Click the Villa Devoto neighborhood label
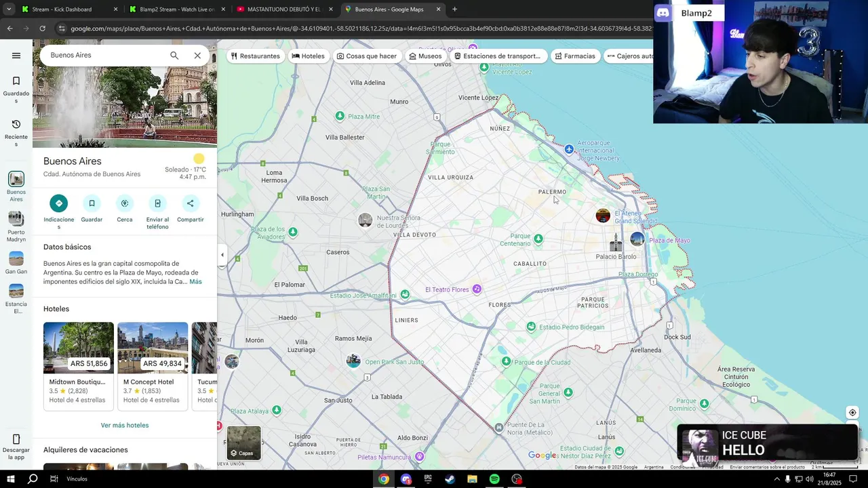The width and height of the screenshot is (868, 488). [x=414, y=235]
